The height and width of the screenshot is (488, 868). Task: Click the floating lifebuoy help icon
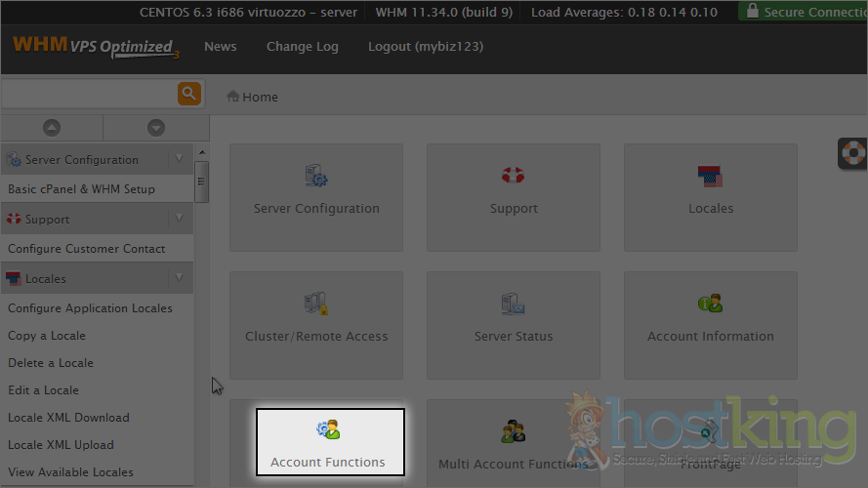(853, 154)
